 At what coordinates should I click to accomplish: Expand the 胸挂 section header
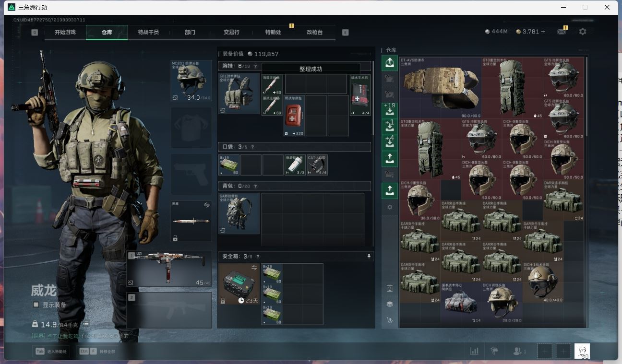coord(294,66)
